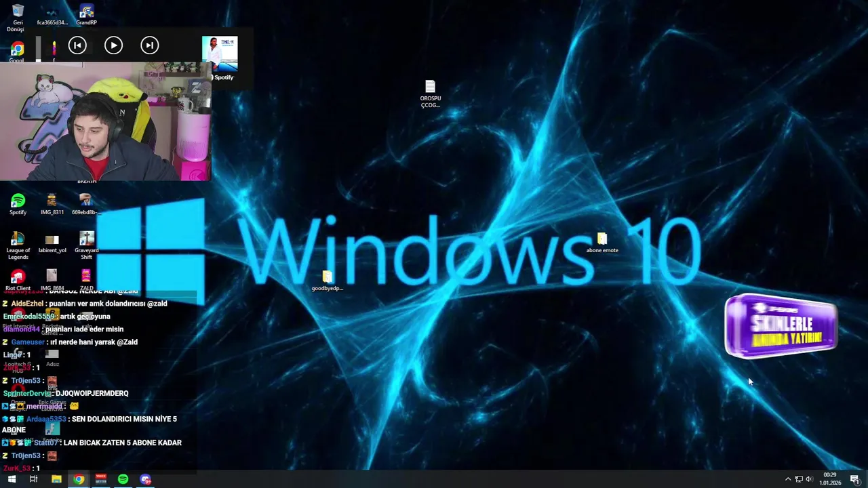Open the Recycle Bin (Geri Dönüşüm) desktop icon
The image size is (868, 488).
coord(18,16)
